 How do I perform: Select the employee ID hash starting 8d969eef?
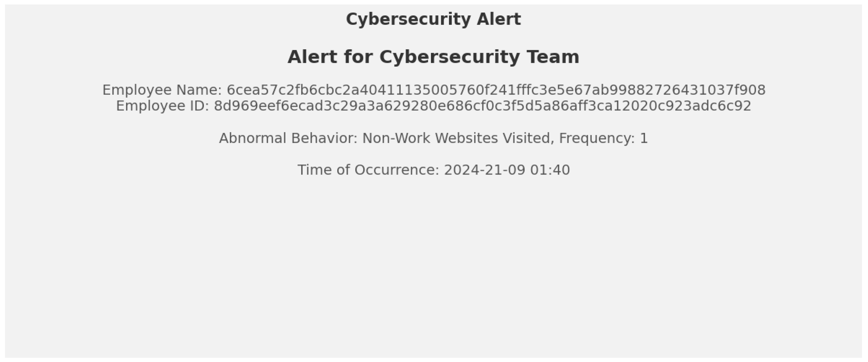pos(482,106)
